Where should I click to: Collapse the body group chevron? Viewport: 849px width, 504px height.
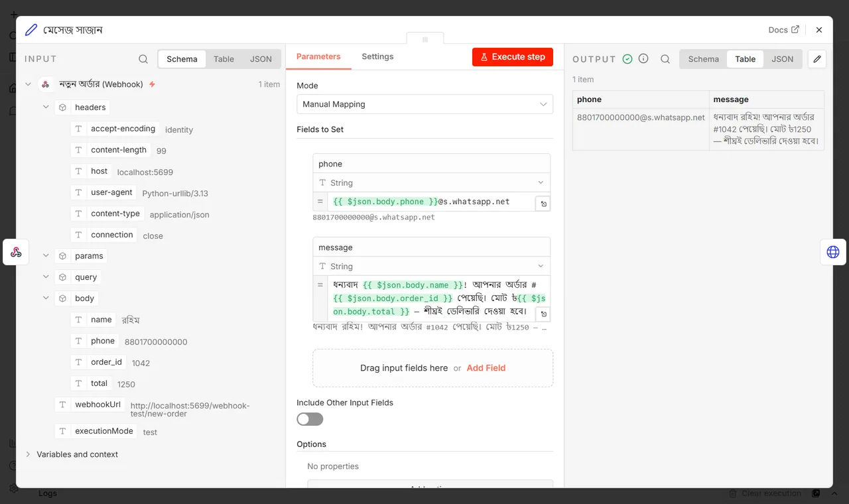pos(46,298)
